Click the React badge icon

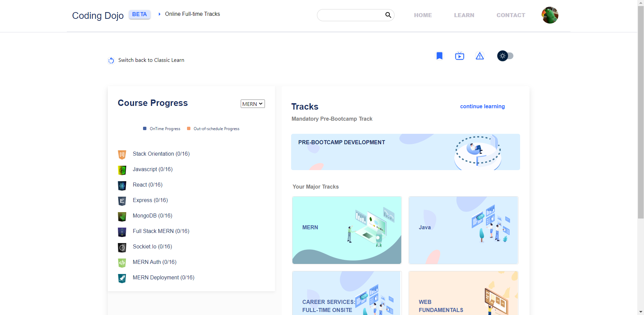[122, 186]
